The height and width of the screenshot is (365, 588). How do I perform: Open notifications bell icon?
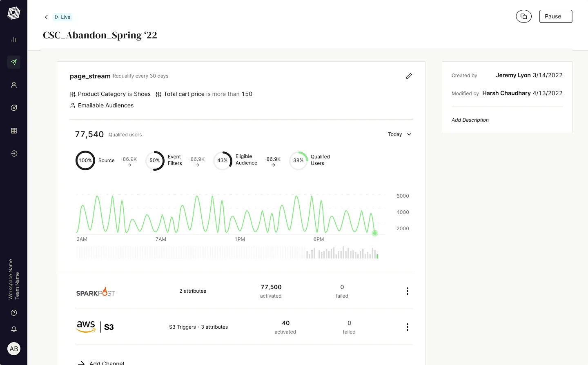(14, 329)
